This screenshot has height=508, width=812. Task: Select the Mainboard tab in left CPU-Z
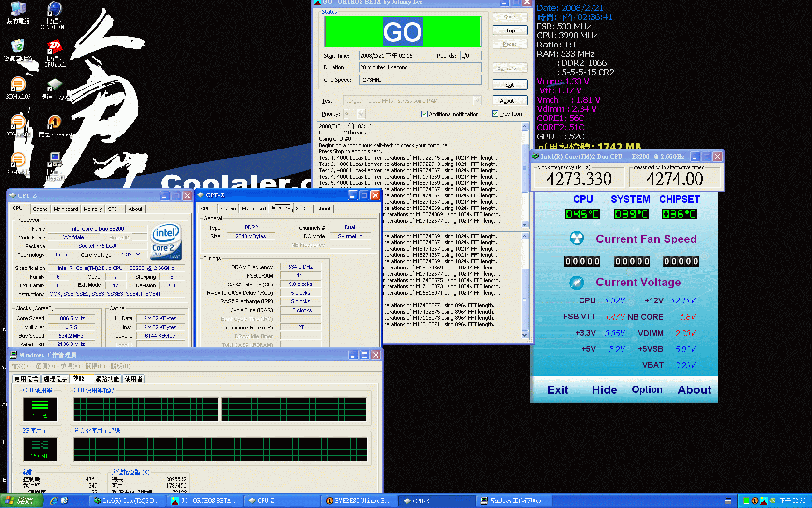click(66, 209)
